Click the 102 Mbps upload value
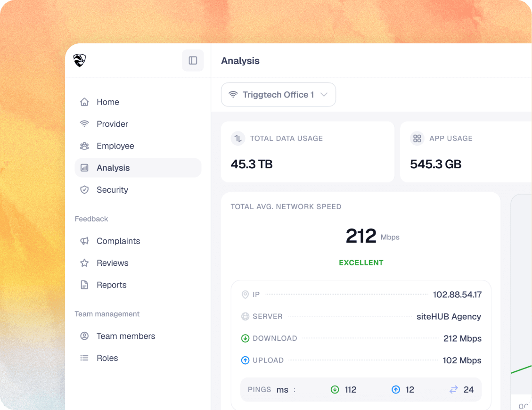Screen dimensions: 532x410 (462, 361)
